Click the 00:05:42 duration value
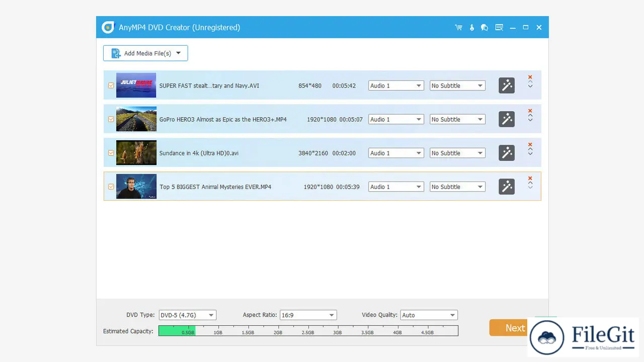 [344, 85]
